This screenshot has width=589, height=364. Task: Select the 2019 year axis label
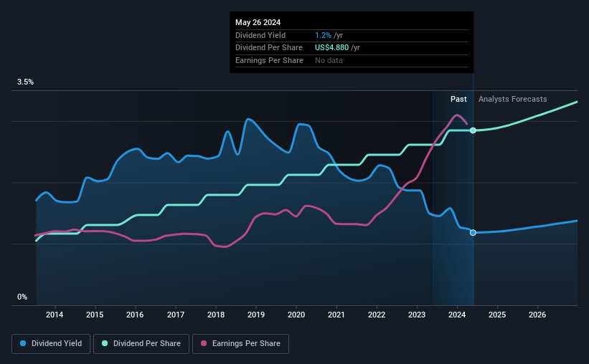pos(256,315)
